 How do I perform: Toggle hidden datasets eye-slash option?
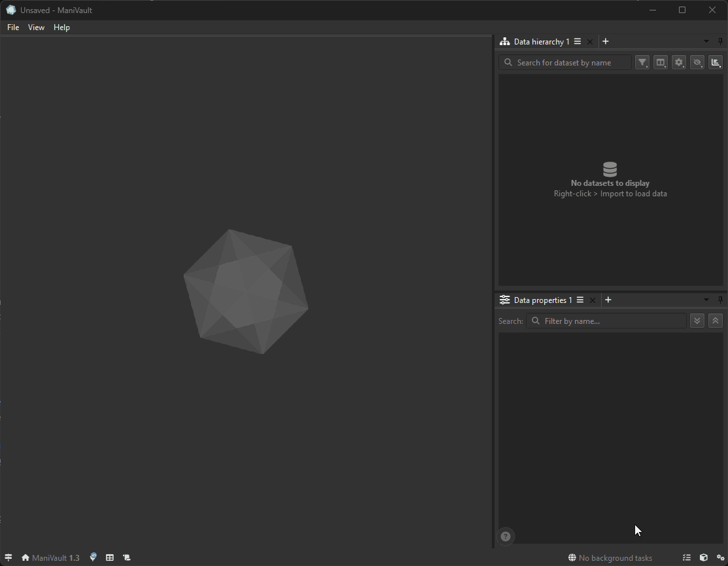(x=697, y=62)
